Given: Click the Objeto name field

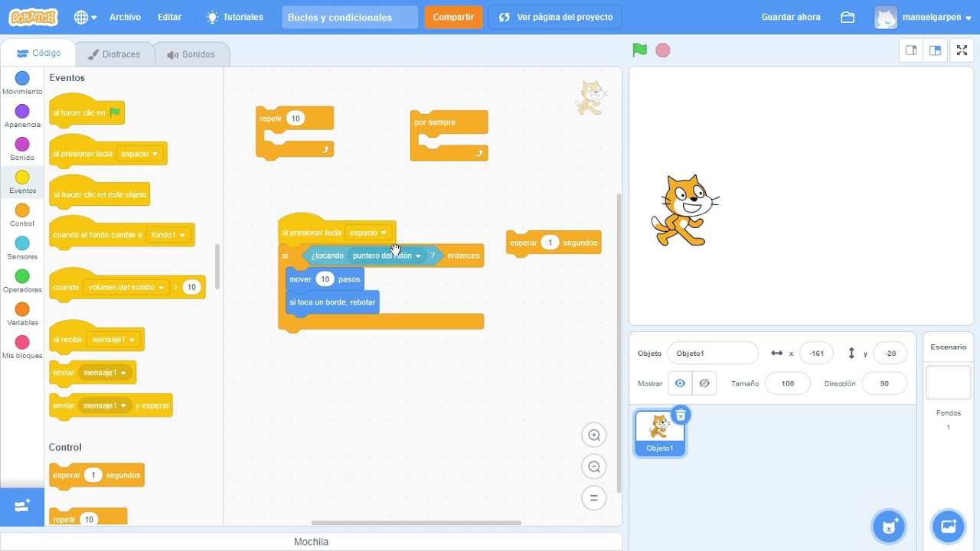Looking at the screenshot, I should tap(713, 354).
